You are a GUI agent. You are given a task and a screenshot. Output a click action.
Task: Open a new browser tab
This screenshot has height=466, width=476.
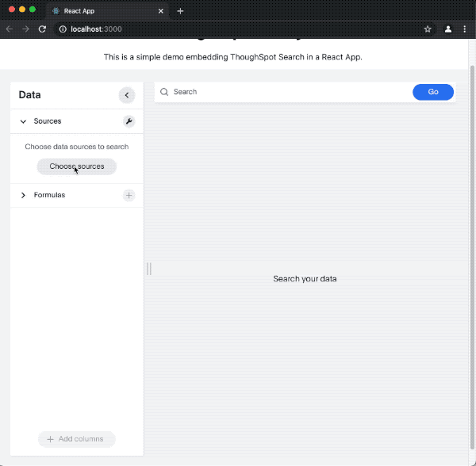[x=180, y=11]
